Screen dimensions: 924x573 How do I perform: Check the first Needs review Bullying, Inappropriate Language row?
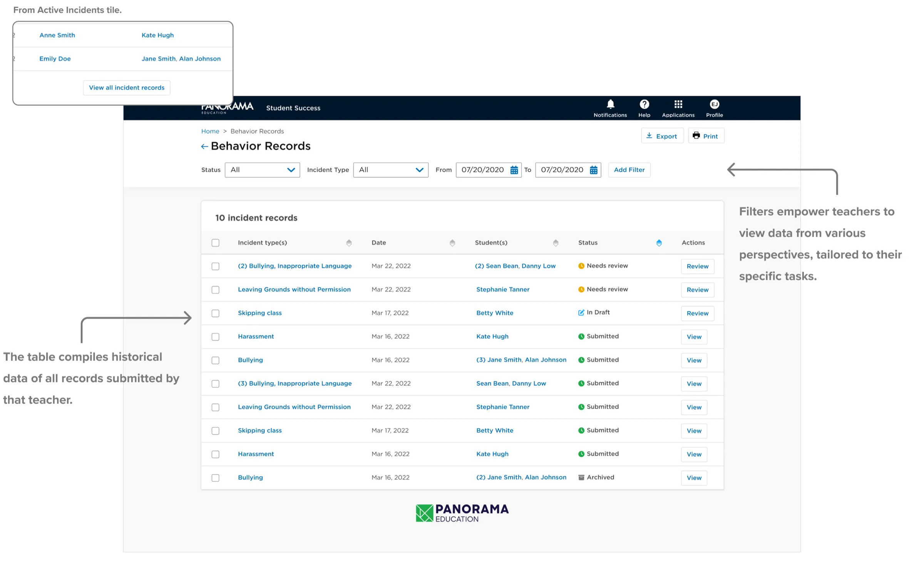tap(215, 266)
